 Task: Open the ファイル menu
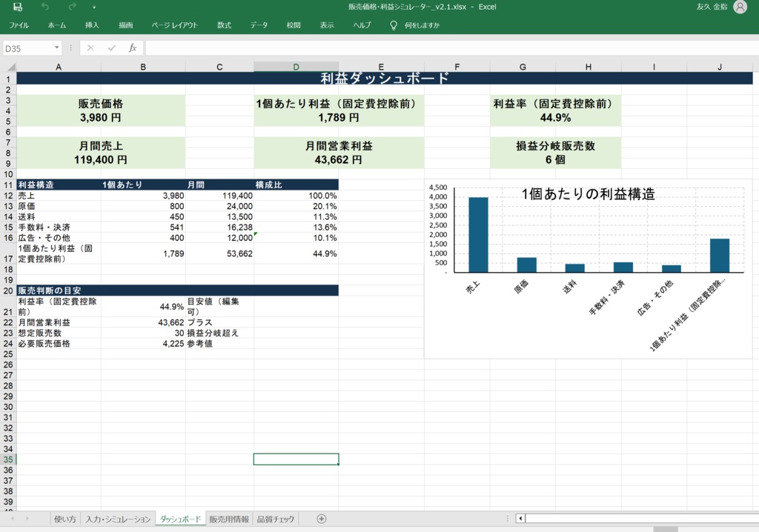(x=19, y=25)
